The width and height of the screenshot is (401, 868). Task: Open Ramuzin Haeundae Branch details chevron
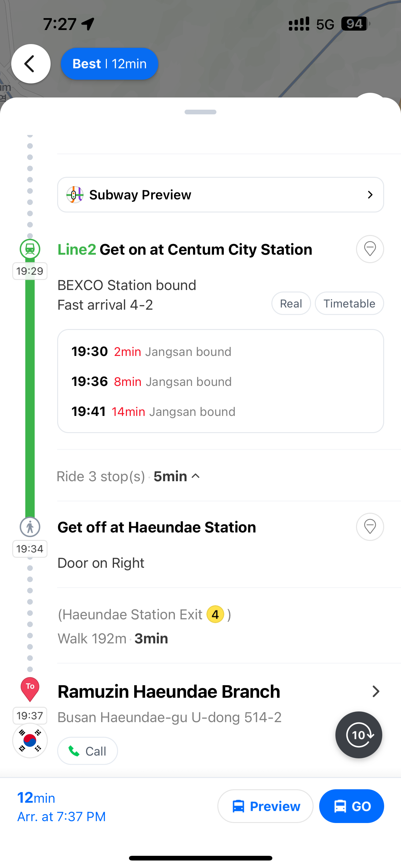(375, 691)
